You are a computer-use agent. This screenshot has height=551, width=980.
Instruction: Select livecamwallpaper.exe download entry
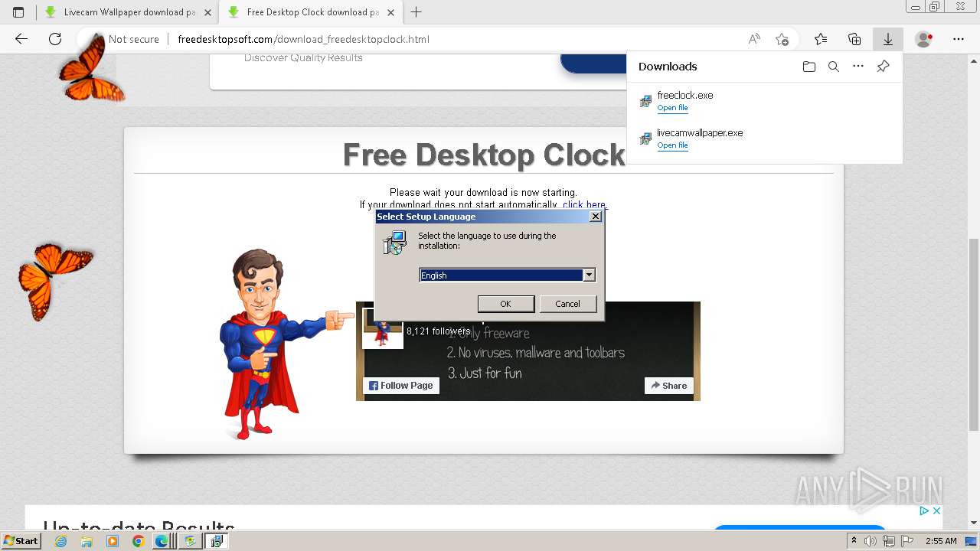tap(765, 139)
